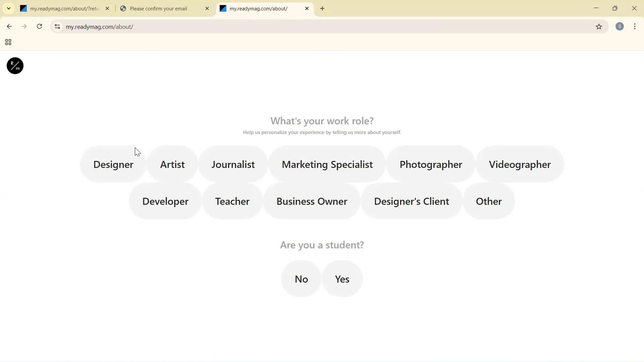Open Chrome's three-dot menu
Screen dimensions: 644x362
pos(635,26)
